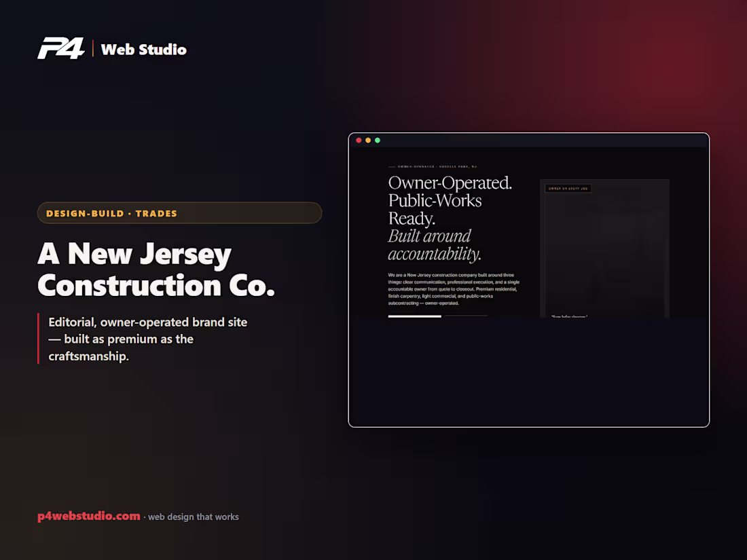Click the P4 logo mark
This screenshot has width=747, height=560.
(x=61, y=48)
